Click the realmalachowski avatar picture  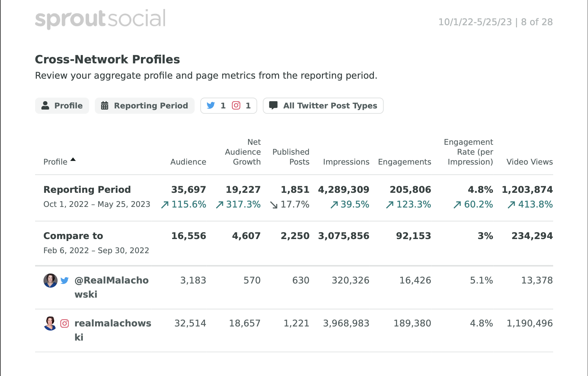[x=50, y=323]
